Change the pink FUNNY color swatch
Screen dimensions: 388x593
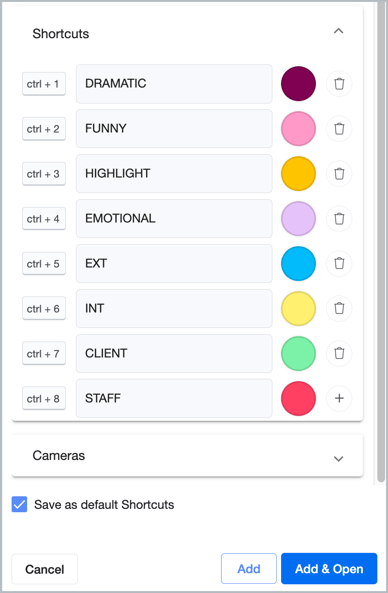(298, 129)
